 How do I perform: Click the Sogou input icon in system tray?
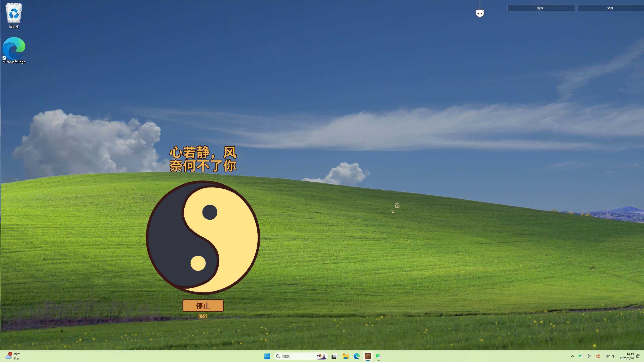click(x=598, y=356)
